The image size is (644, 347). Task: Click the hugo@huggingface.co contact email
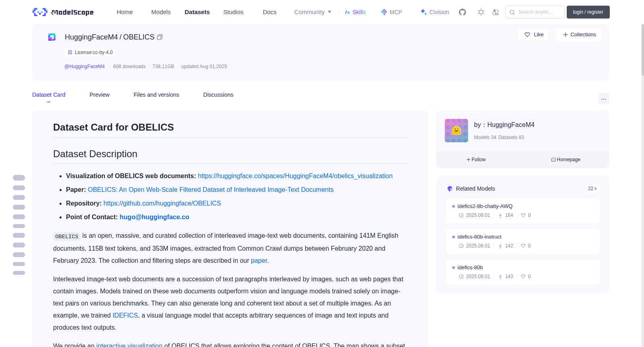[154, 217]
